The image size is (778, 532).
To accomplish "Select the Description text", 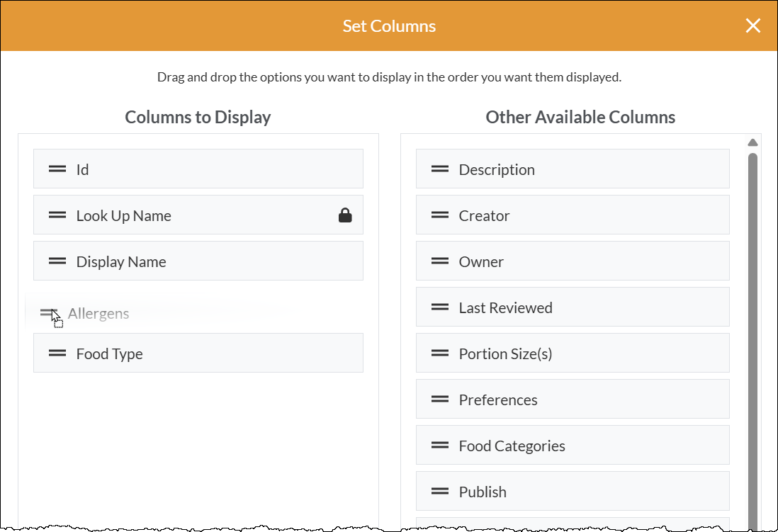I will click(497, 170).
